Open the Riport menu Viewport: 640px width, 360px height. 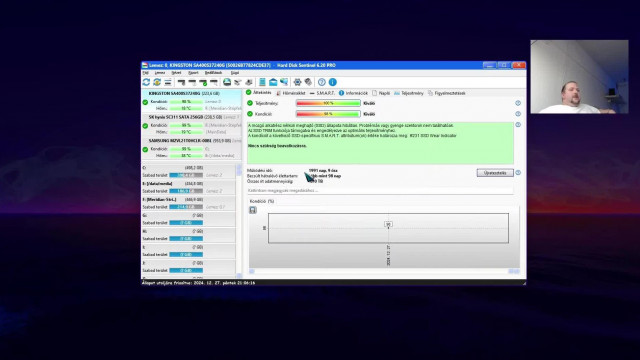[193, 73]
